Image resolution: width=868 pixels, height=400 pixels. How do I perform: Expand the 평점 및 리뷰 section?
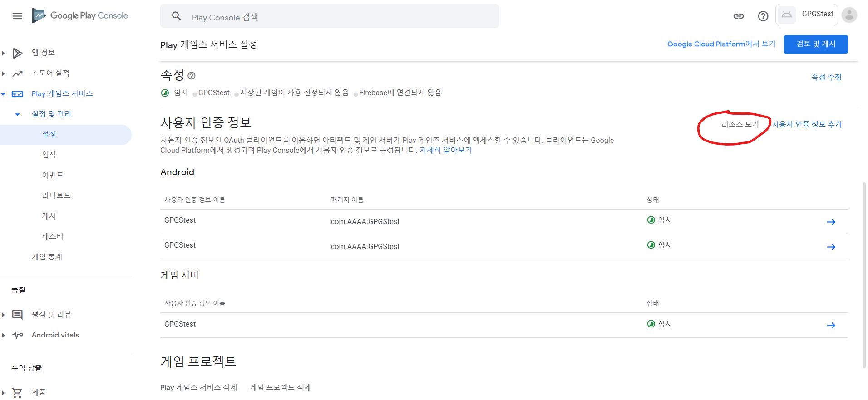click(3, 315)
